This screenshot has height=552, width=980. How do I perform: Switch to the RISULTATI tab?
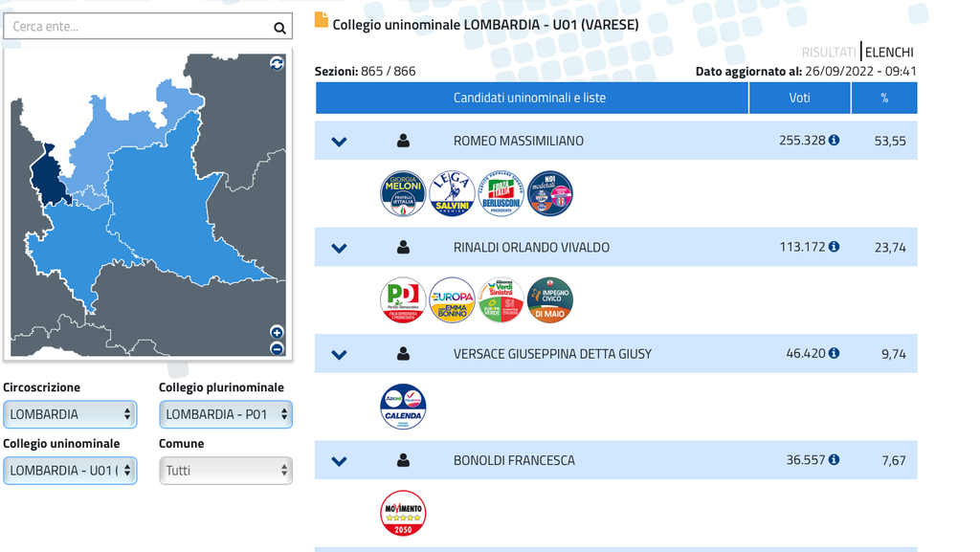tap(829, 53)
